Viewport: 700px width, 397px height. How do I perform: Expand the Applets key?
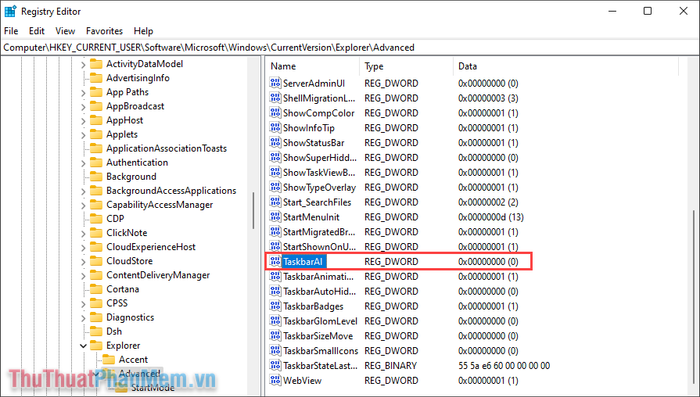[x=83, y=134]
